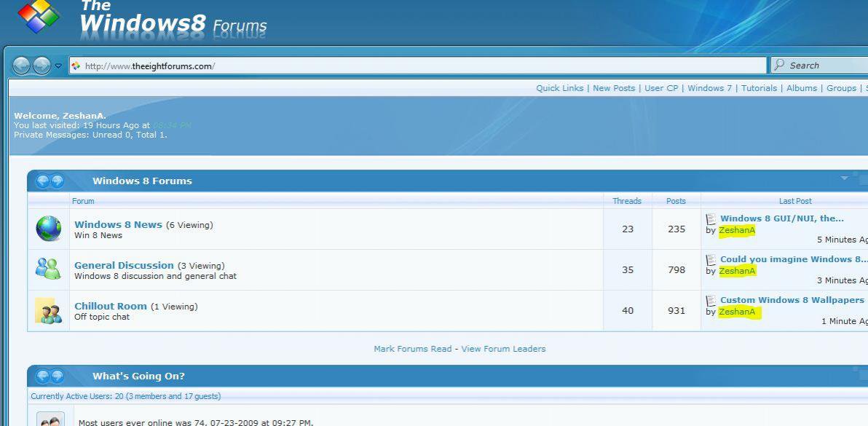Image resolution: width=868 pixels, height=426 pixels.
Task: Collapse the Windows 8 Forums category
Action: click(844, 178)
